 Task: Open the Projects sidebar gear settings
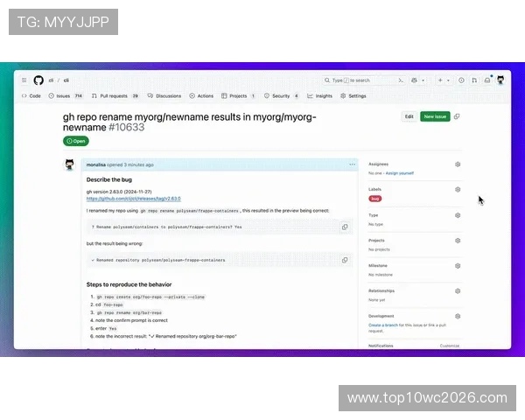458,241
